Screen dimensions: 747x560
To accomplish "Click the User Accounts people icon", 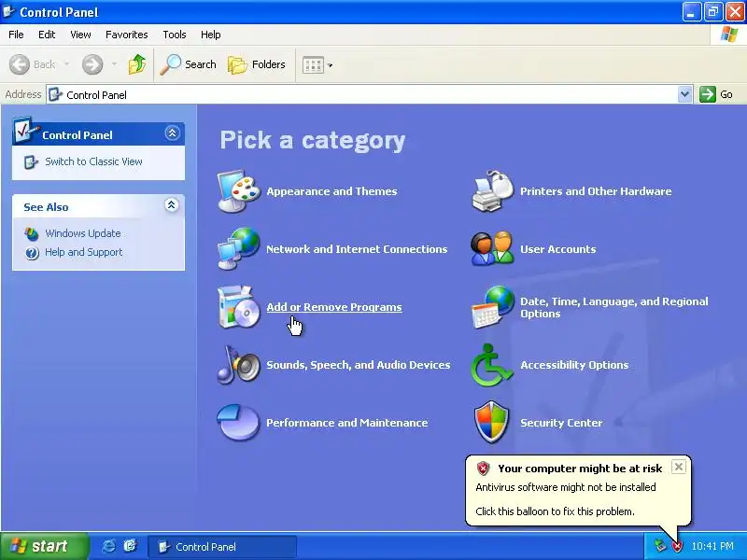I will [493, 248].
